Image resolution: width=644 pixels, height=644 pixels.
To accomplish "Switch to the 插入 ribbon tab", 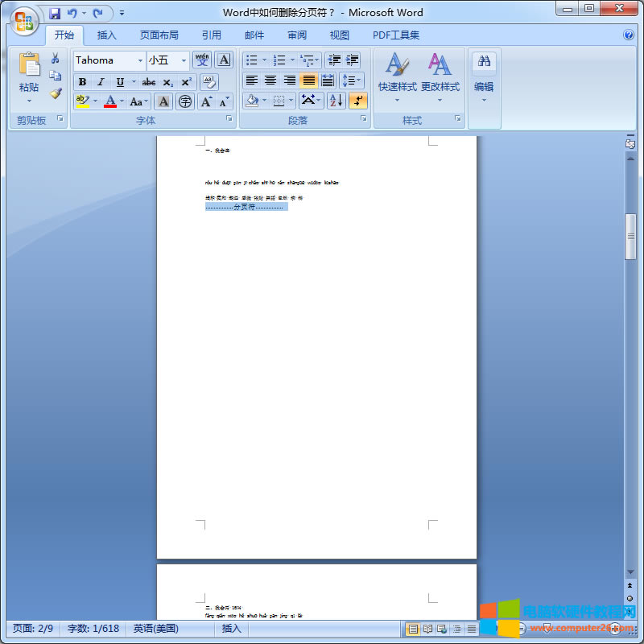I will coord(106,35).
